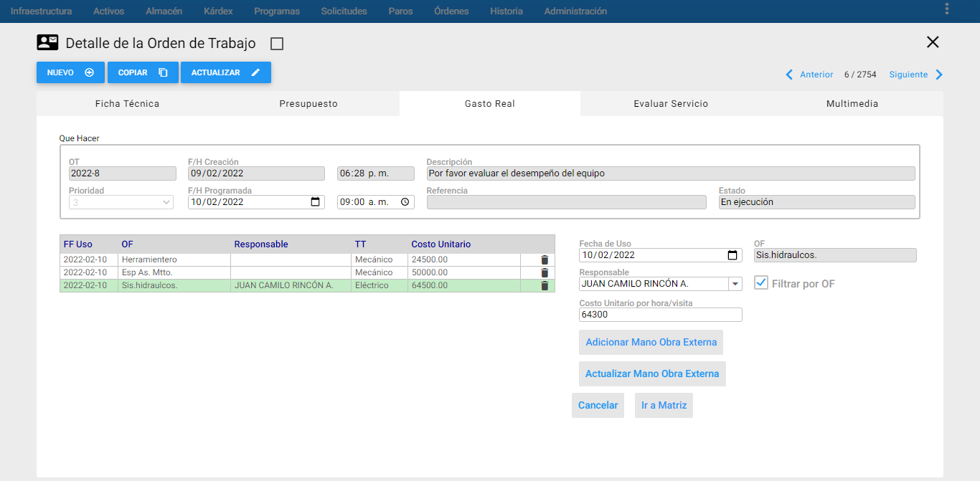The width and height of the screenshot is (980, 481).
Task: Click the OF column header in table
Action: 128,244
